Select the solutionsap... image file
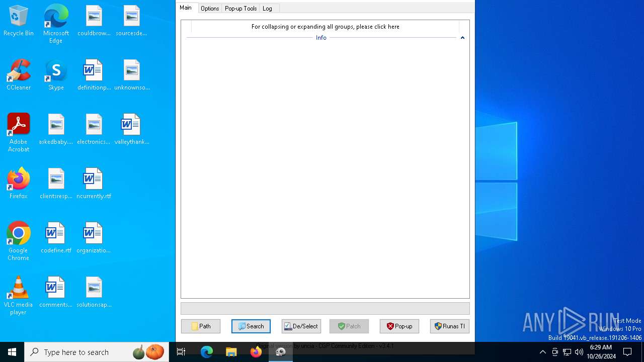The width and height of the screenshot is (644, 362). 94,293
